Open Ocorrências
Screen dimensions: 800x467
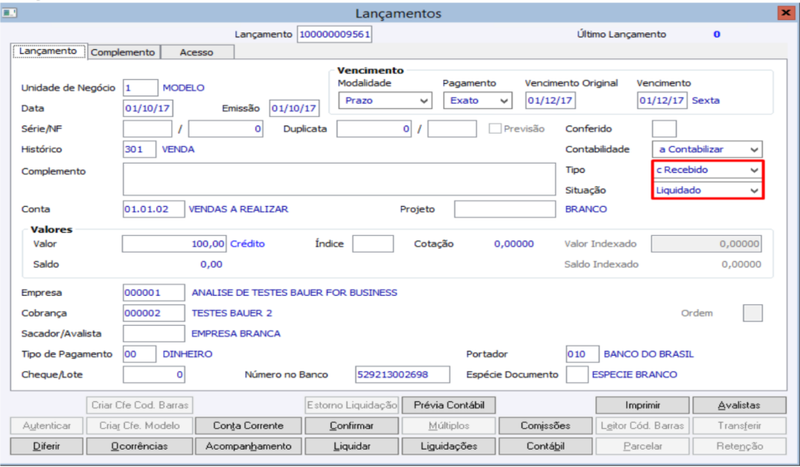139,446
